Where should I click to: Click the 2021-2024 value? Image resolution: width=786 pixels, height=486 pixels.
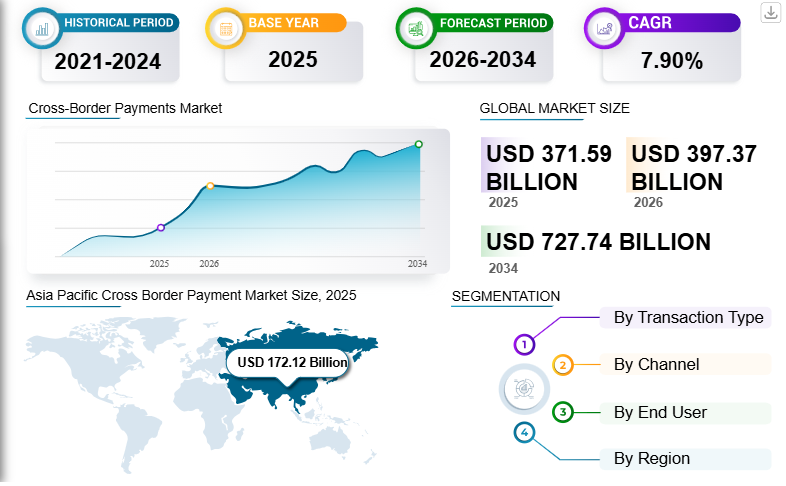point(108,62)
